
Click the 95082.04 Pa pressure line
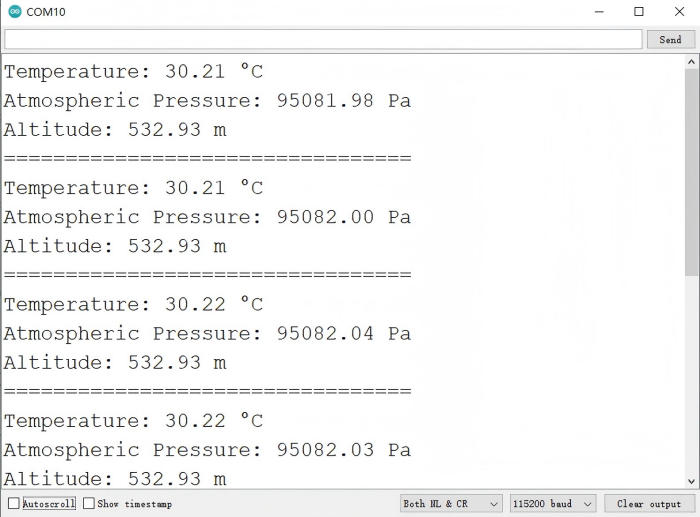point(207,333)
